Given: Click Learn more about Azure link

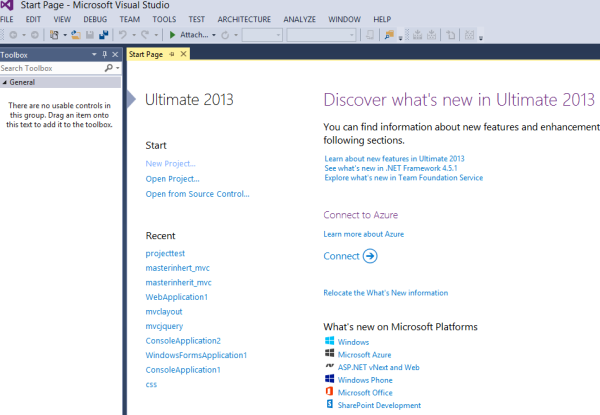Looking at the screenshot, I should [364, 234].
